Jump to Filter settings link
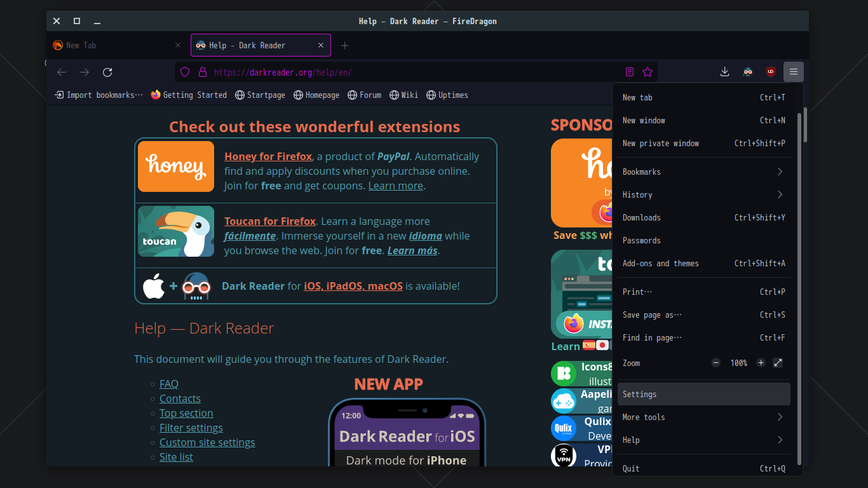 (x=191, y=428)
